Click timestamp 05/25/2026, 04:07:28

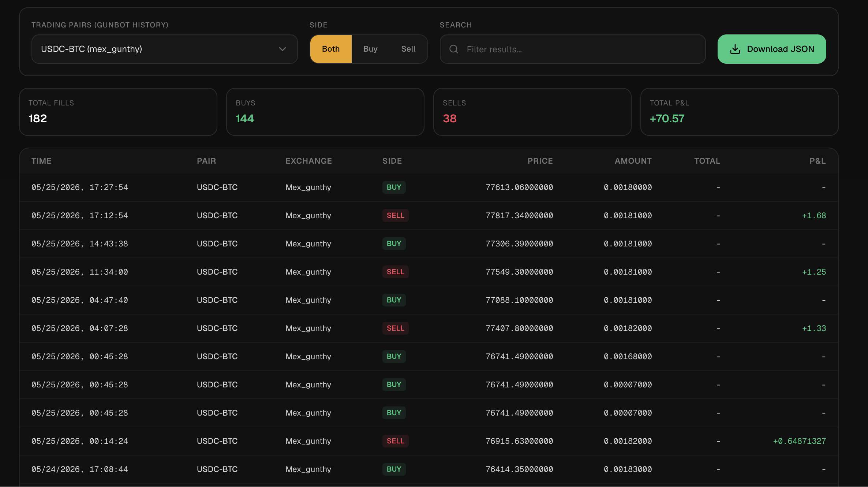click(x=80, y=328)
